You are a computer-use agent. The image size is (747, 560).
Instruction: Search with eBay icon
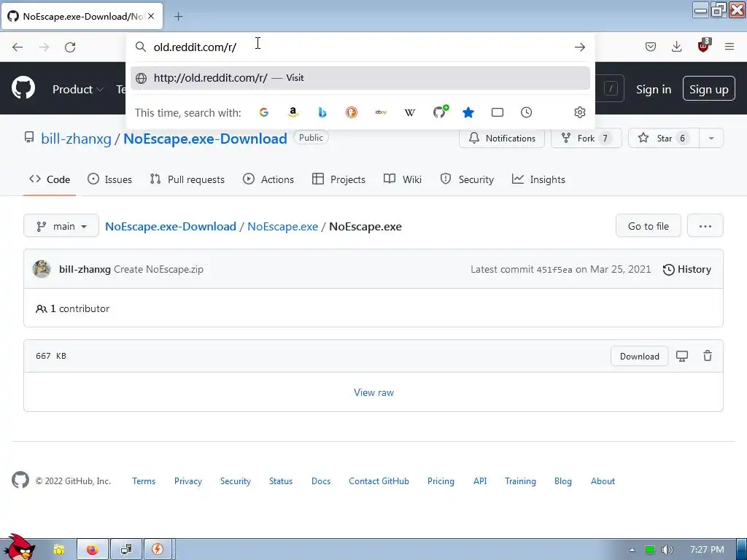click(381, 112)
